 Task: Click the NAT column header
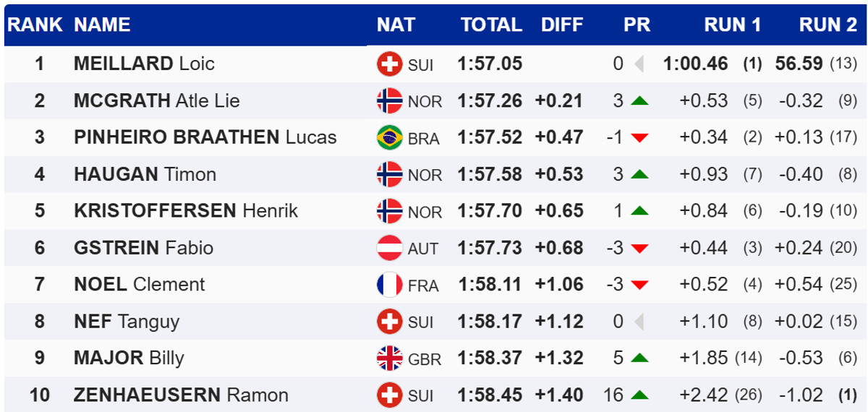tap(396, 25)
